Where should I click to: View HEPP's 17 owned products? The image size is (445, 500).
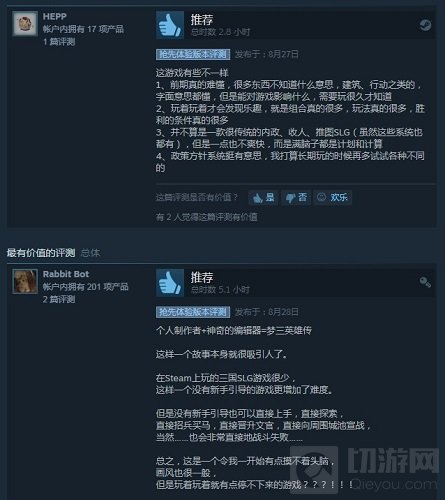[83, 29]
